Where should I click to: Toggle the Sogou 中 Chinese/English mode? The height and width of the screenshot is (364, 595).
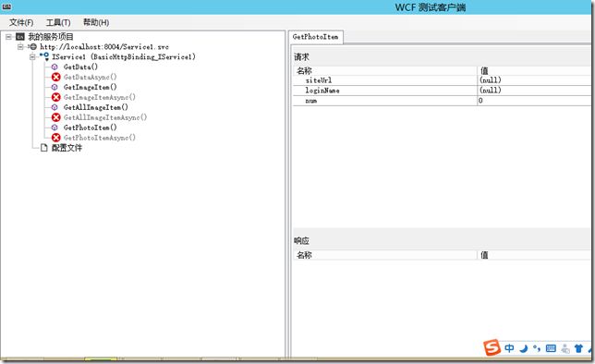click(509, 348)
